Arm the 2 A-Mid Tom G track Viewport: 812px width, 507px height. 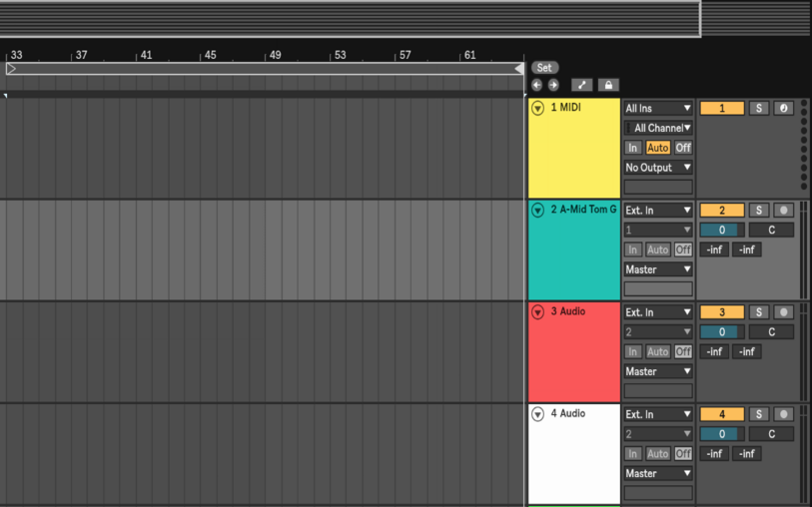tap(784, 211)
